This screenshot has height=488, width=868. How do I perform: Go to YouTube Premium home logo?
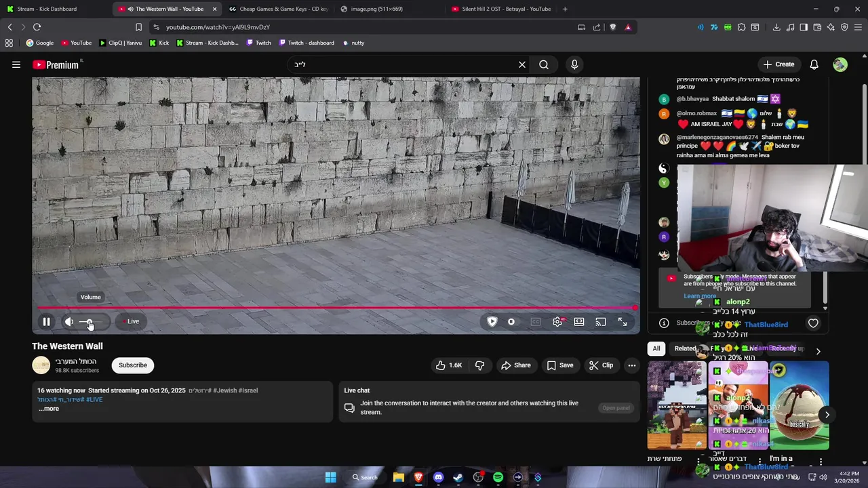pos(55,64)
